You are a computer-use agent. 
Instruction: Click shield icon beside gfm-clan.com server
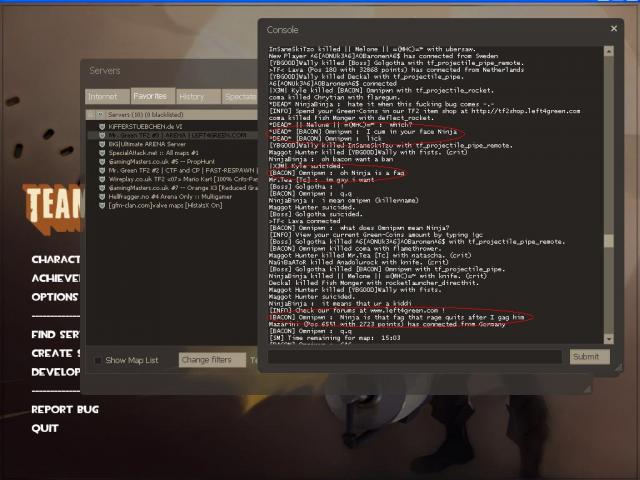(101, 207)
